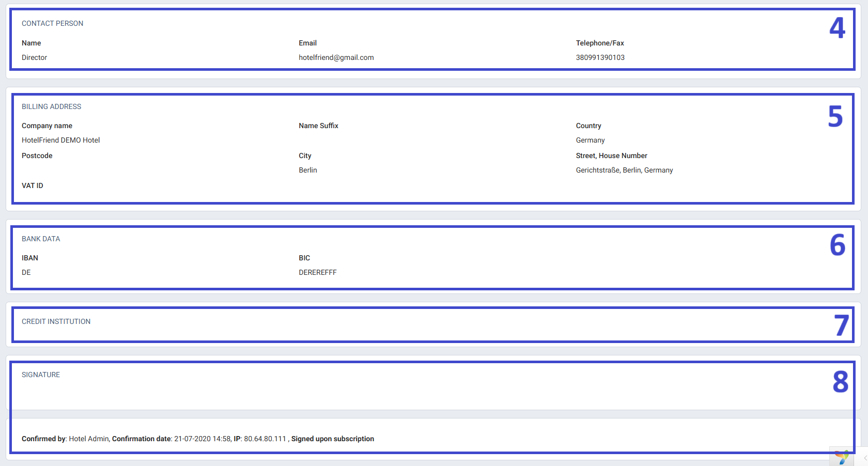The width and height of the screenshot is (868, 466).
Task: Click the 'Germany' value under Country
Action: point(590,140)
